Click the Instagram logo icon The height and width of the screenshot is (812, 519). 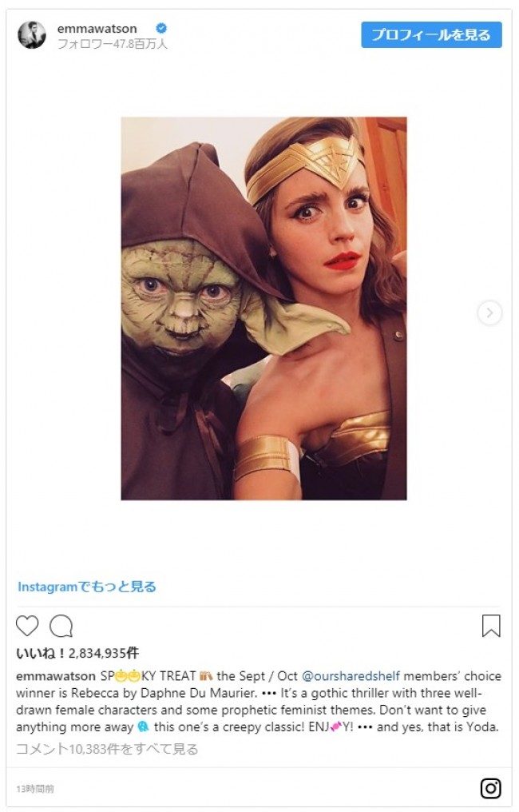coord(490,788)
